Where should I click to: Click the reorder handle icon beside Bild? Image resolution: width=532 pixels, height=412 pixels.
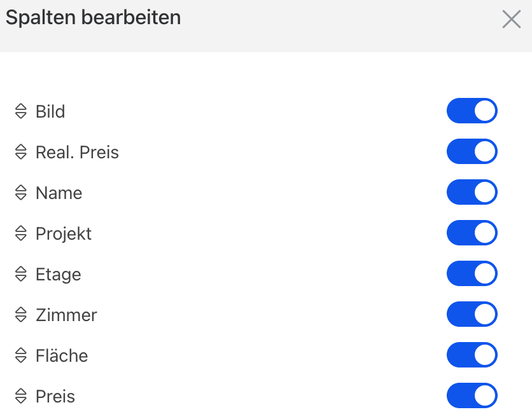pyautogui.click(x=20, y=111)
